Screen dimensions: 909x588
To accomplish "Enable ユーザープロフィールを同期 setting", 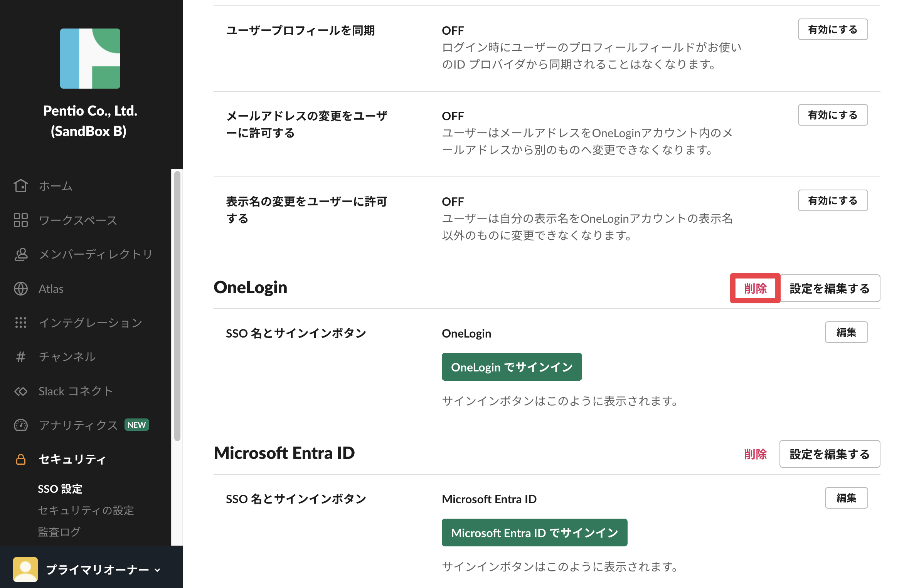I will [833, 29].
